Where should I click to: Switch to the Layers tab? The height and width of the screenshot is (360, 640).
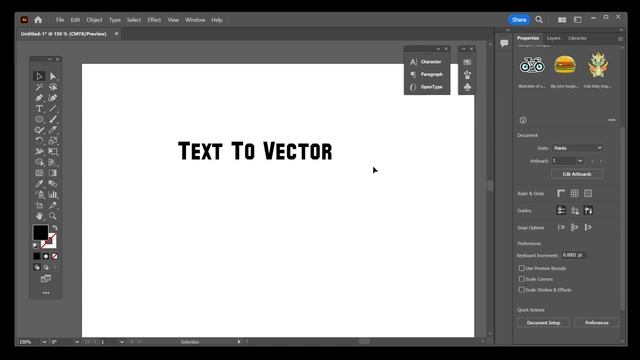[553, 38]
